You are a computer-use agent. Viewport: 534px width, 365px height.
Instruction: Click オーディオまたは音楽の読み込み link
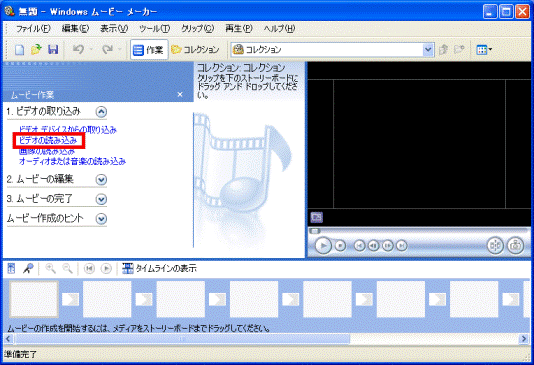(72, 161)
